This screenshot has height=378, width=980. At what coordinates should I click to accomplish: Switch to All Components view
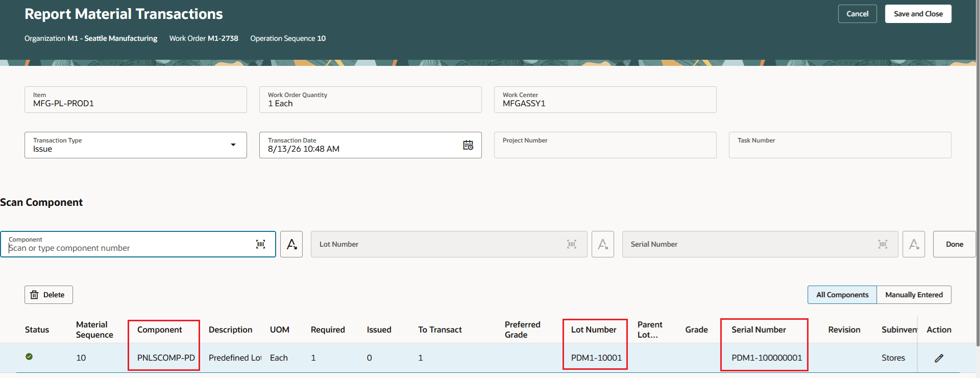pyautogui.click(x=842, y=295)
